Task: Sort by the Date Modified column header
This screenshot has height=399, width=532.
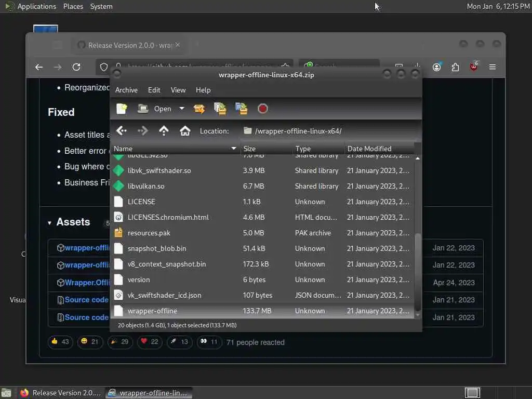Action: pos(379,149)
